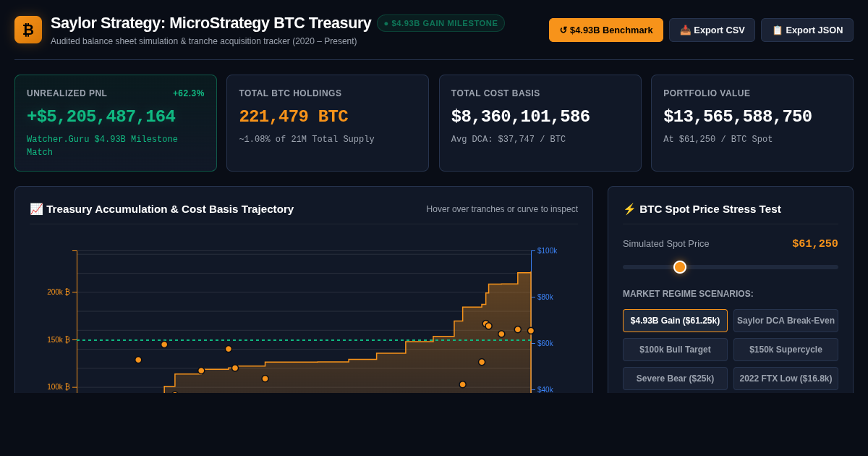Click the ~1.08% of 21M Total Supply text
This screenshot has width=868, height=456.
(x=307, y=139)
